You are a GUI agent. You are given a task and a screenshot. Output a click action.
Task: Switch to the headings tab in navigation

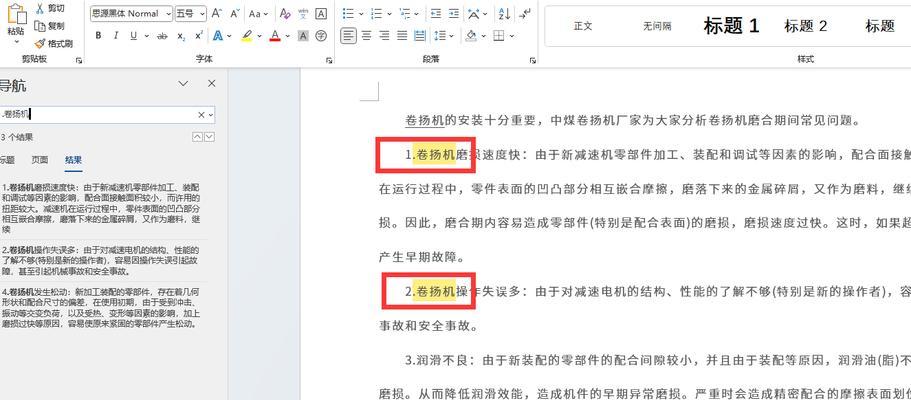[7, 159]
